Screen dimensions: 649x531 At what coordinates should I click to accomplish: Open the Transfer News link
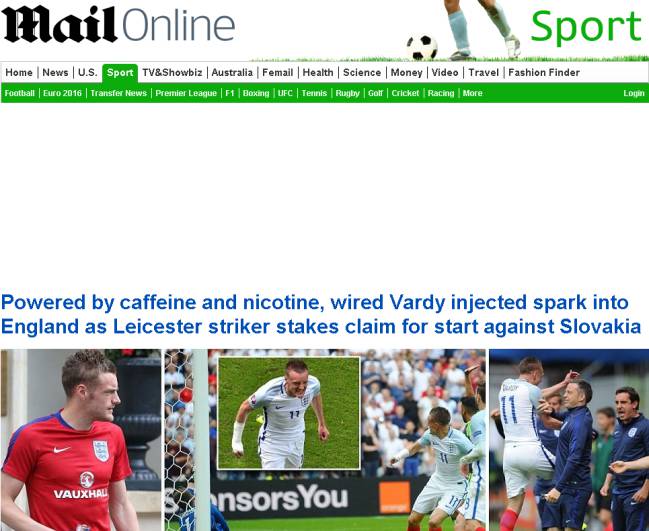(118, 93)
